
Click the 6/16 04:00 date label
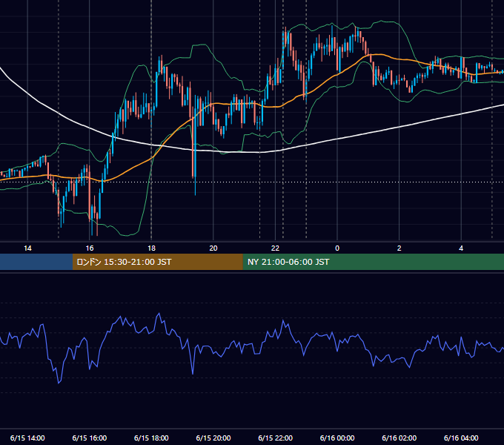[x=461, y=438]
